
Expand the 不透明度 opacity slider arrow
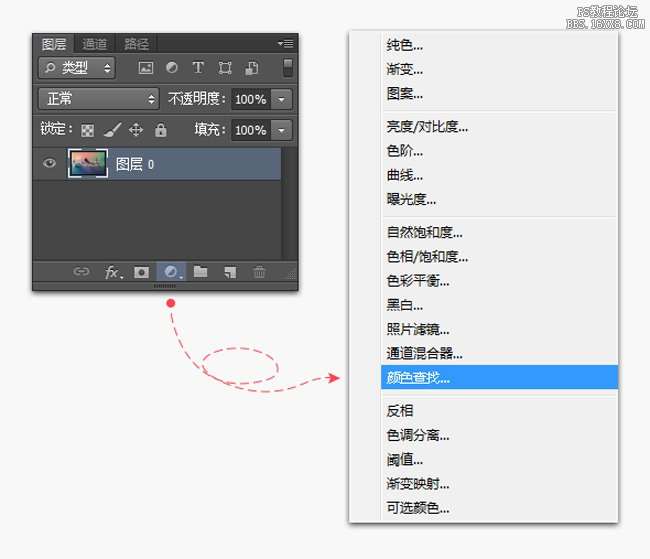pyautogui.click(x=281, y=100)
